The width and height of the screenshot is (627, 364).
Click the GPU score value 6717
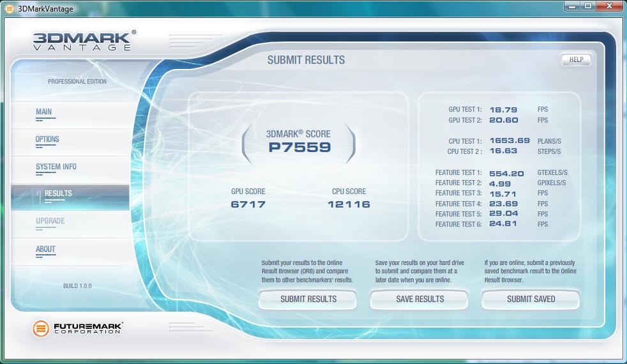coord(248,204)
